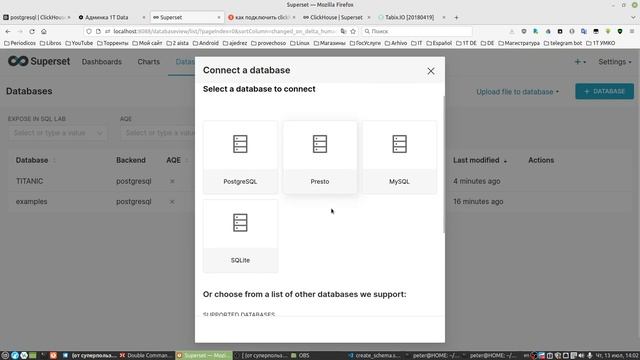Viewport: 640px width, 360px height.
Task: Close the Connect a database dialog
Action: 431,71
